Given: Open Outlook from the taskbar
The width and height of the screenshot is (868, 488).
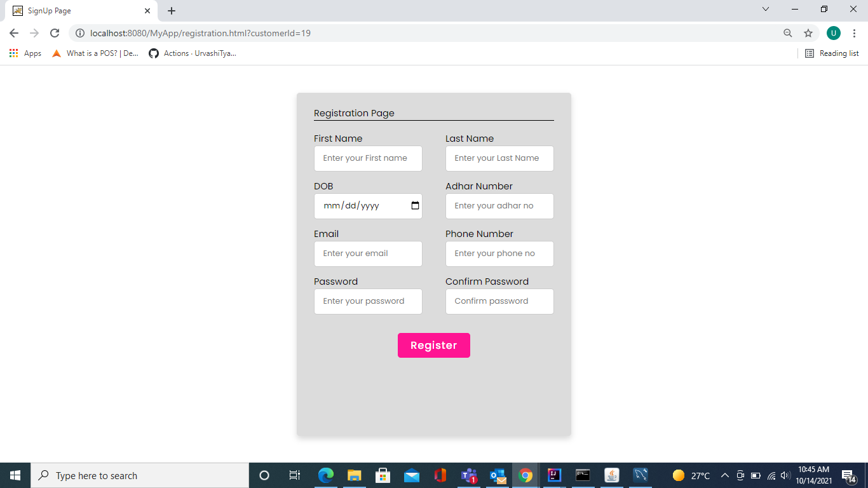Looking at the screenshot, I should [x=498, y=475].
